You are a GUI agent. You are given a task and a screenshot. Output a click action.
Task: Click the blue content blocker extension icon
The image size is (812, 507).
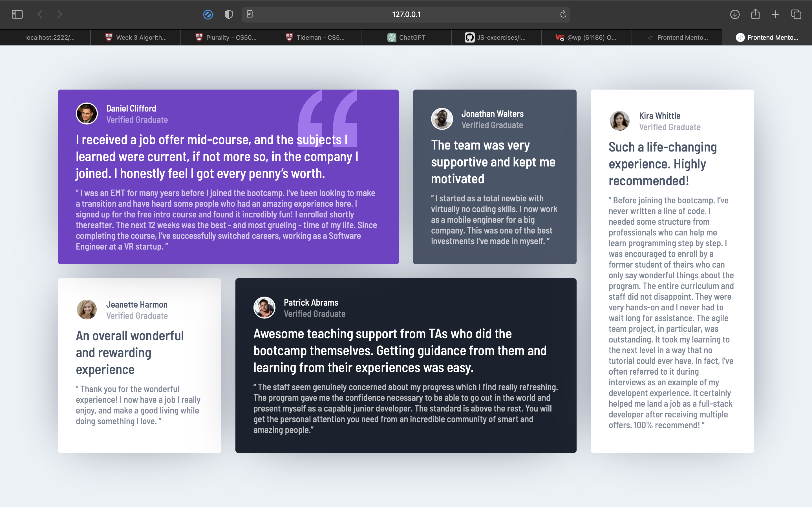point(208,14)
